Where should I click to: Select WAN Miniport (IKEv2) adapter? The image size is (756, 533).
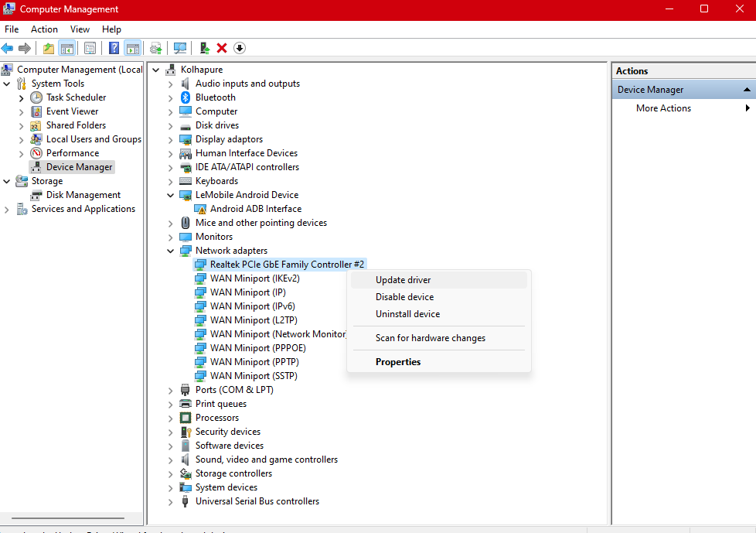[247, 278]
